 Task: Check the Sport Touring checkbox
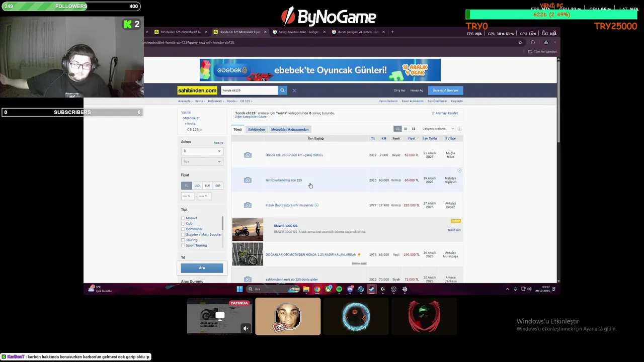click(x=183, y=246)
